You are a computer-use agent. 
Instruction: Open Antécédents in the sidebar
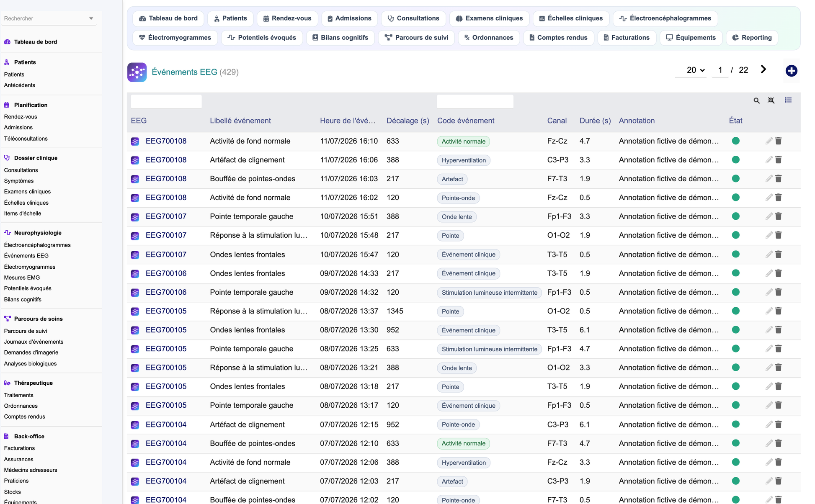coord(19,85)
